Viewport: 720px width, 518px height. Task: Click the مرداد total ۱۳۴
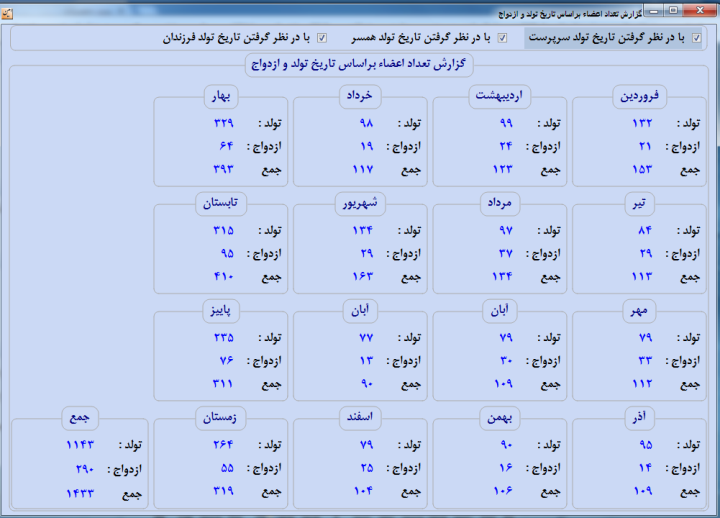click(502, 276)
